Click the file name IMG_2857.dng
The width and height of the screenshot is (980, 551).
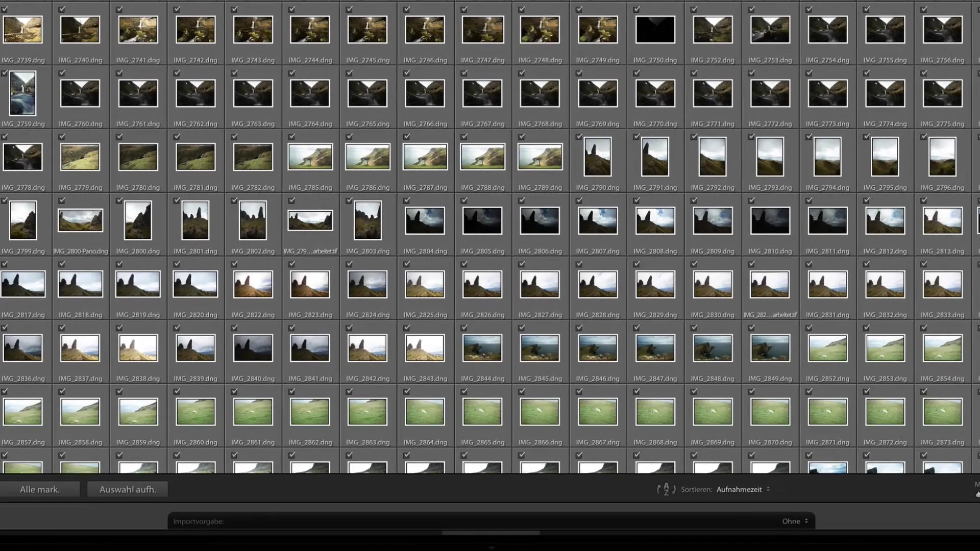(22, 443)
